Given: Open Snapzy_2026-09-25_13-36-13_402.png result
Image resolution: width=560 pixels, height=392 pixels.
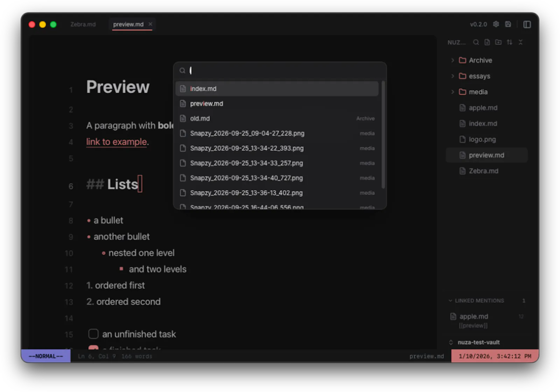Looking at the screenshot, I should [x=277, y=193].
